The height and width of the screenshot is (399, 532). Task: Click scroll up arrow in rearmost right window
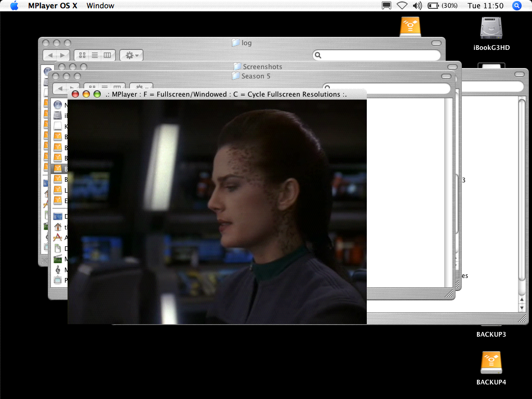[x=522, y=300]
